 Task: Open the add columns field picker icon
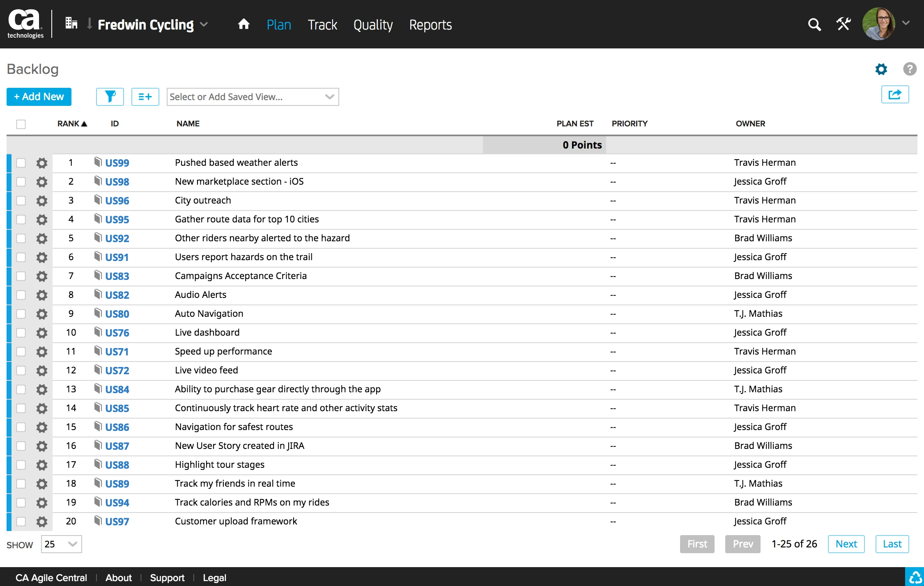click(145, 97)
